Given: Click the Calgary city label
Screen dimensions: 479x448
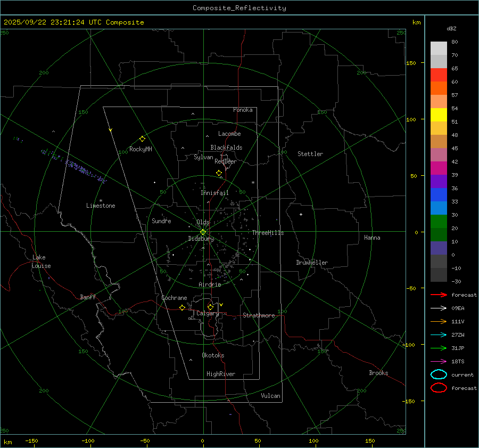Looking at the screenshot, I should (x=207, y=314).
